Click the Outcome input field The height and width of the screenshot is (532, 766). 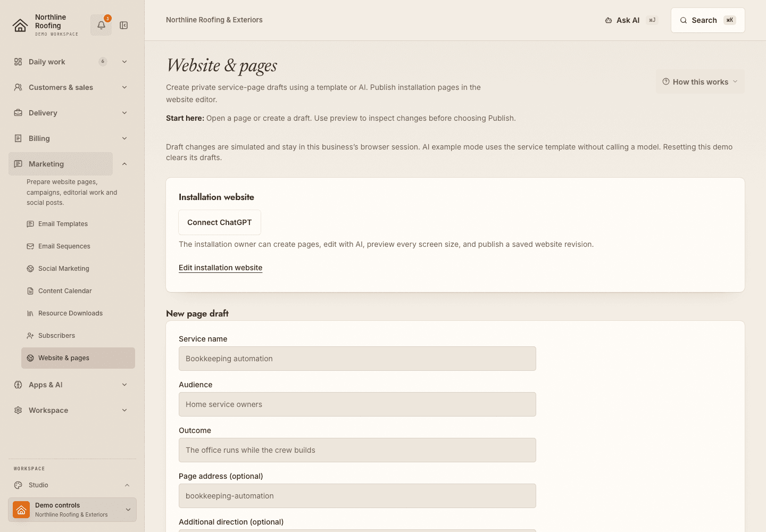(357, 450)
